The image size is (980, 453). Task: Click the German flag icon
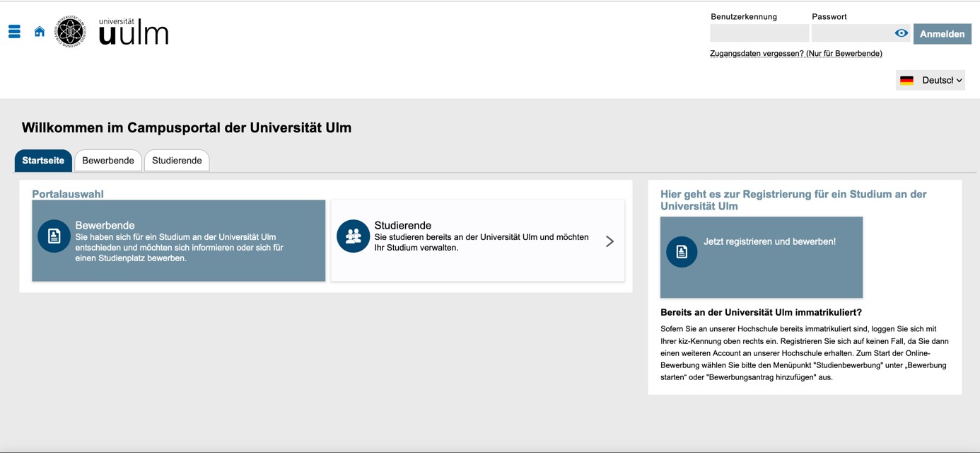point(906,81)
